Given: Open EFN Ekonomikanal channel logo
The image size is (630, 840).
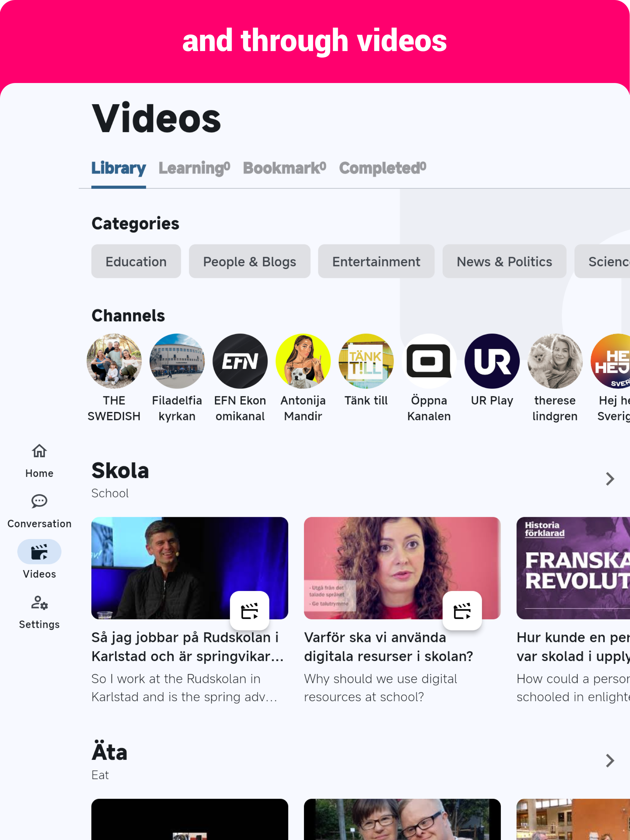Looking at the screenshot, I should (x=240, y=361).
